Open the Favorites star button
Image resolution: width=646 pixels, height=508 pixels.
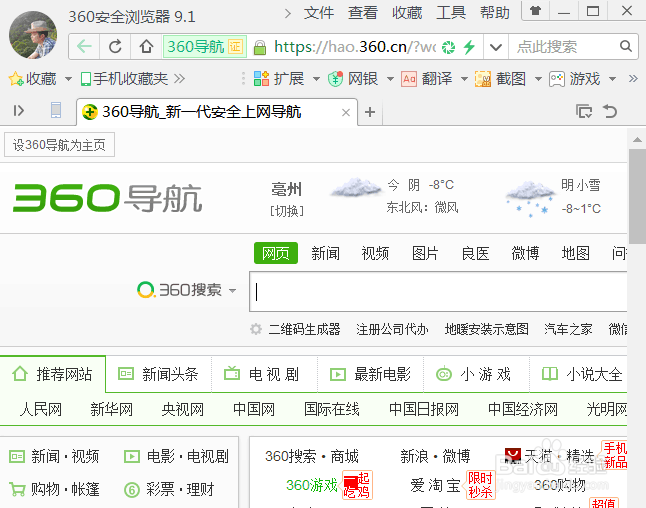pos(33,79)
